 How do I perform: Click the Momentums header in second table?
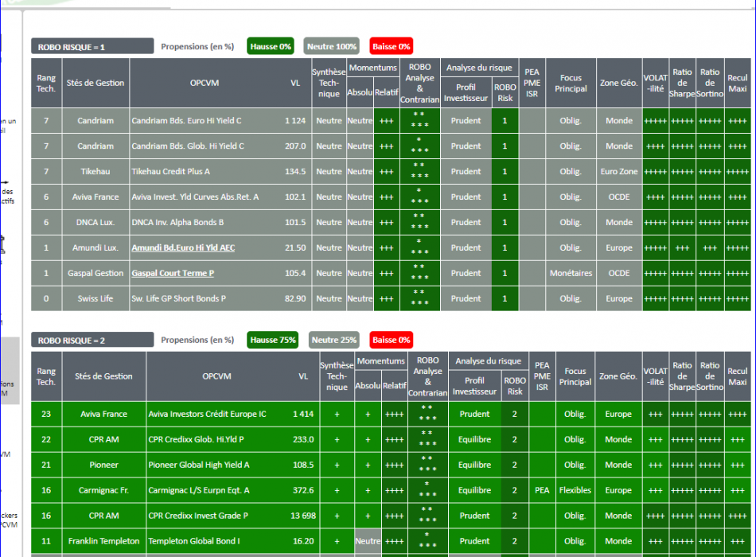click(381, 360)
